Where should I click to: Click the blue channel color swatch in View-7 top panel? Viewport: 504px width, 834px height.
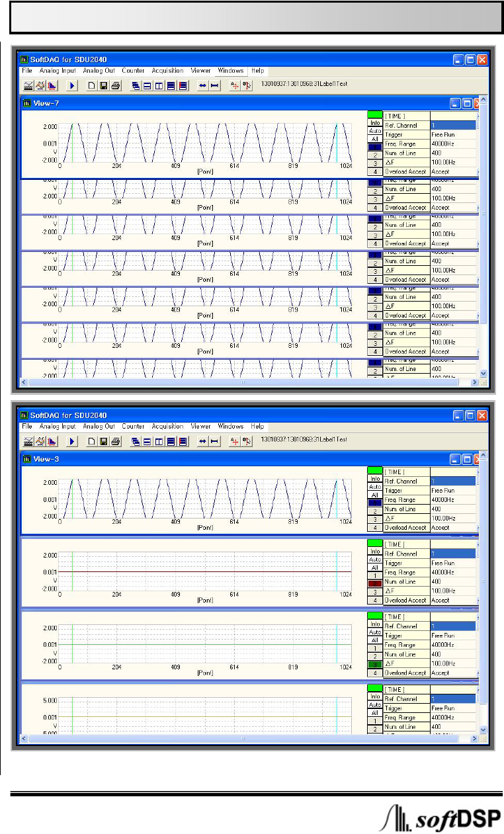tap(375, 147)
